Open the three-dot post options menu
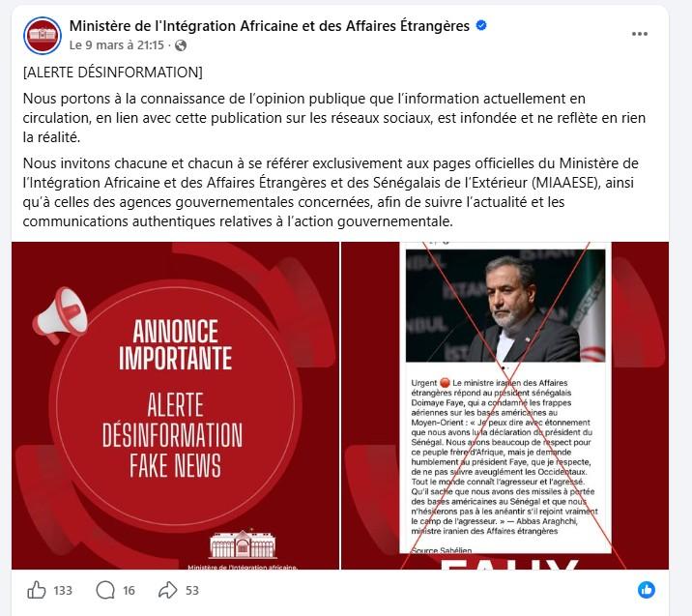Screen dimensions: 692x616 (x=639, y=34)
